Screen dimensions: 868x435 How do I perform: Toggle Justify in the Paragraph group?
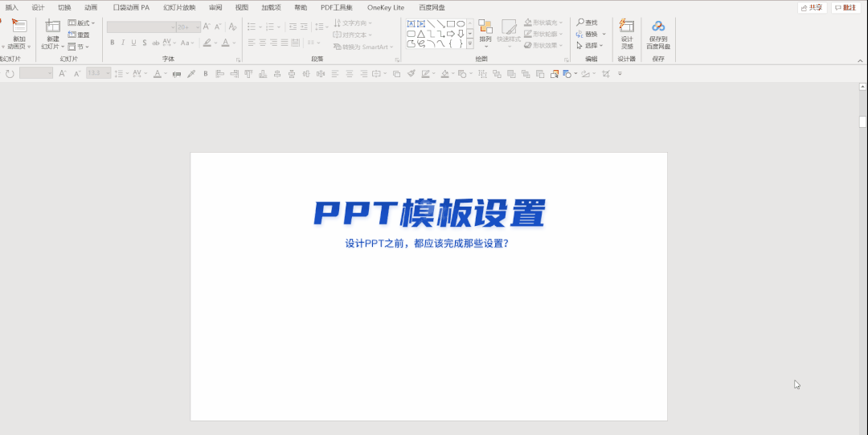[x=285, y=42]
